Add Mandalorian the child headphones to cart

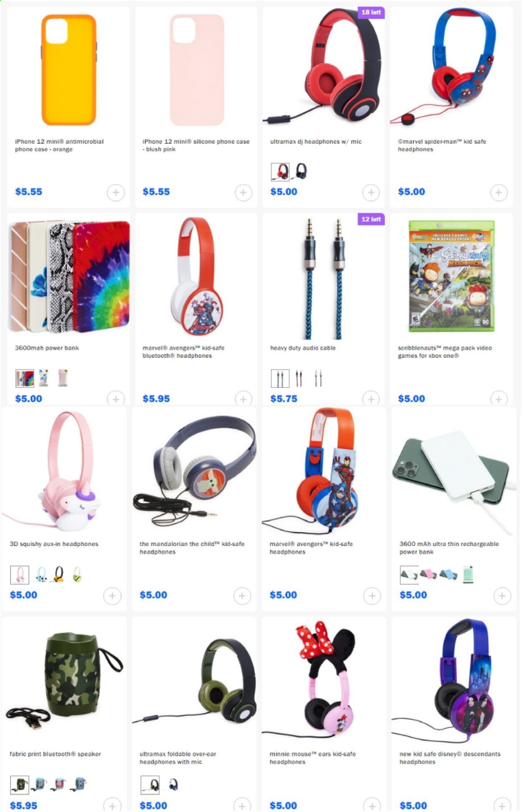[x=242, y=596]
